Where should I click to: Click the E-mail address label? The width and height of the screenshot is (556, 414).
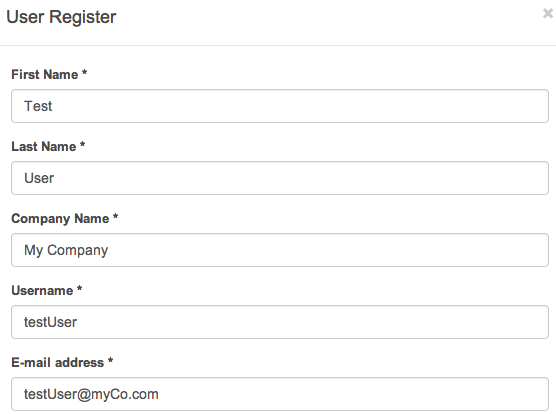tap(57, 363)
